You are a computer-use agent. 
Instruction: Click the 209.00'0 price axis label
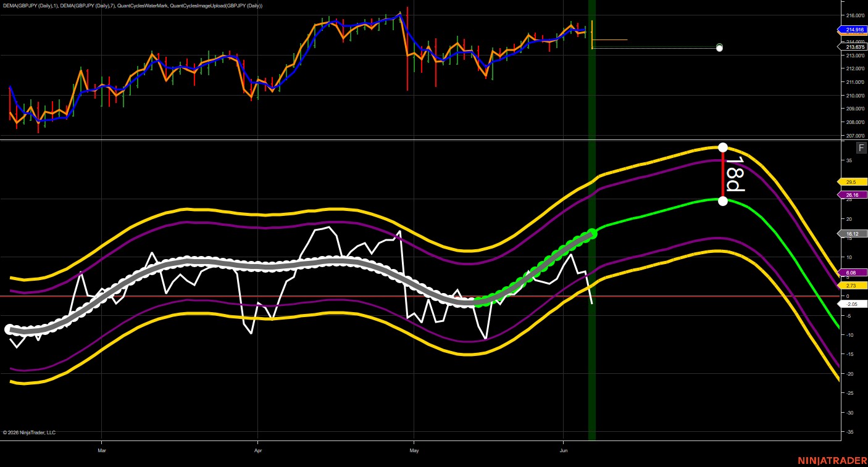(855, 109)
